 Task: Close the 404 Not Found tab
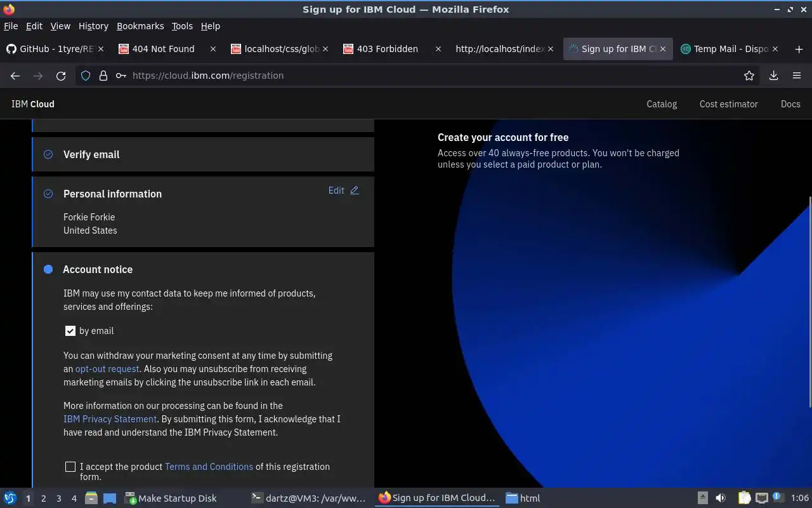213,49
